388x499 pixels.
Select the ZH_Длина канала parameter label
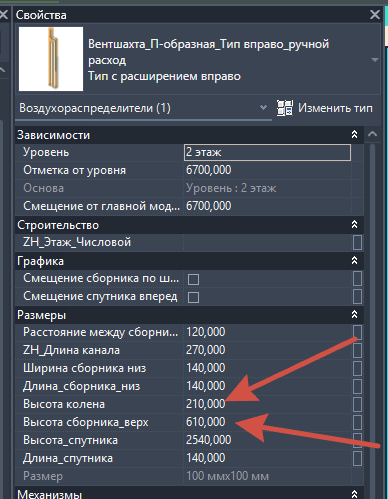pyautogui.click(x=71, y=350)
